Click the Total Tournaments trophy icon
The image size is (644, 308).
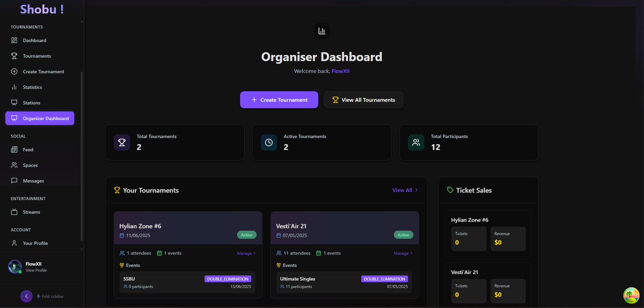coord(122,142)
